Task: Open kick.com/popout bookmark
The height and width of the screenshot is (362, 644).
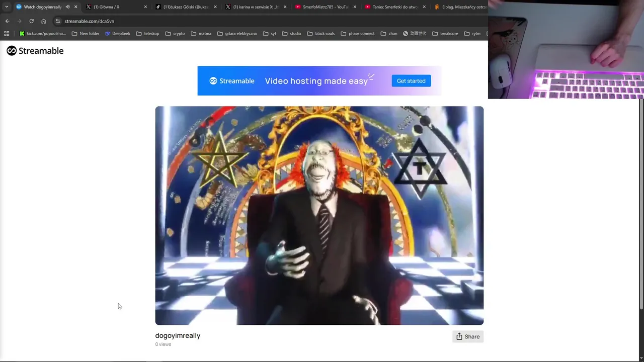Action: pos(42,34)
